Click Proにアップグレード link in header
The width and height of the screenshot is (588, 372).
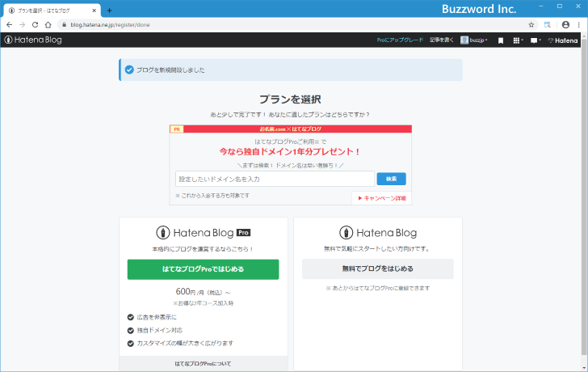point(400,40)
